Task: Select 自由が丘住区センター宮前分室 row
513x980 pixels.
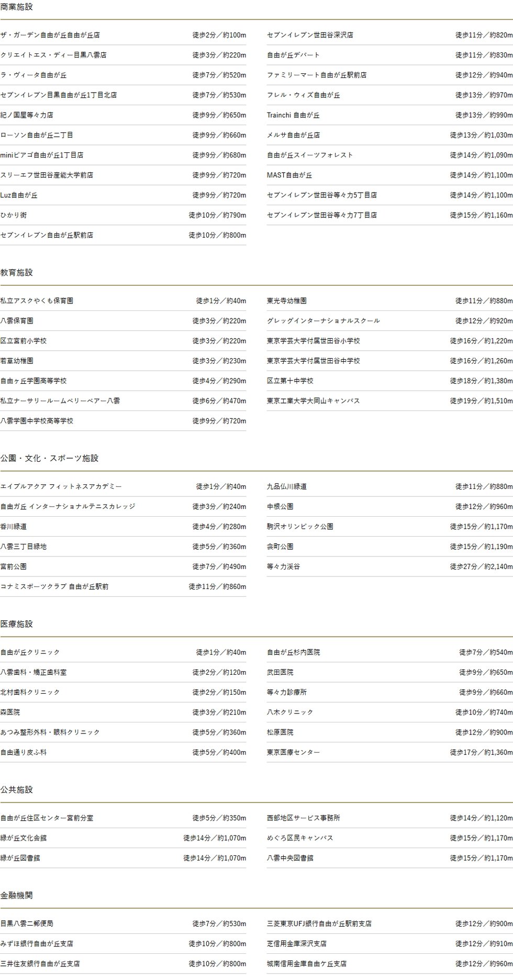Action: coord(123,818)
